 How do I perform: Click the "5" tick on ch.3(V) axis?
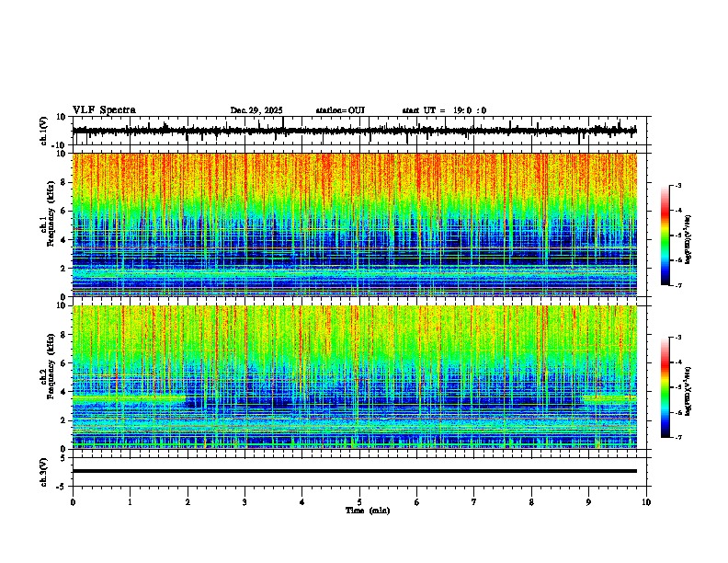tap(63, 457)
